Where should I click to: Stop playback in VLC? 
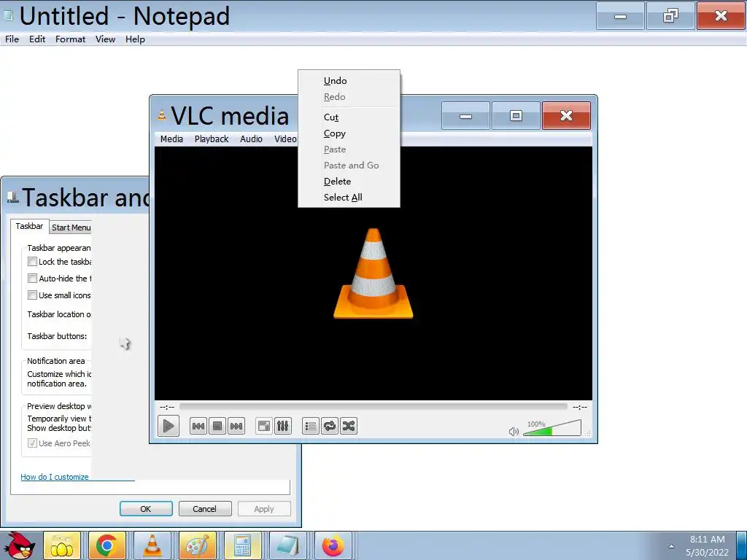[x=217, y=426]
